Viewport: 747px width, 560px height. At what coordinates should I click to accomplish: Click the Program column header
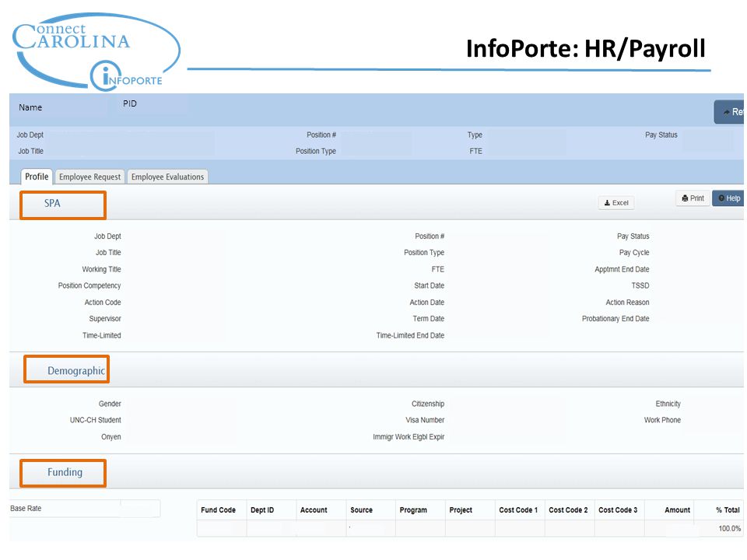click(413, 510)
